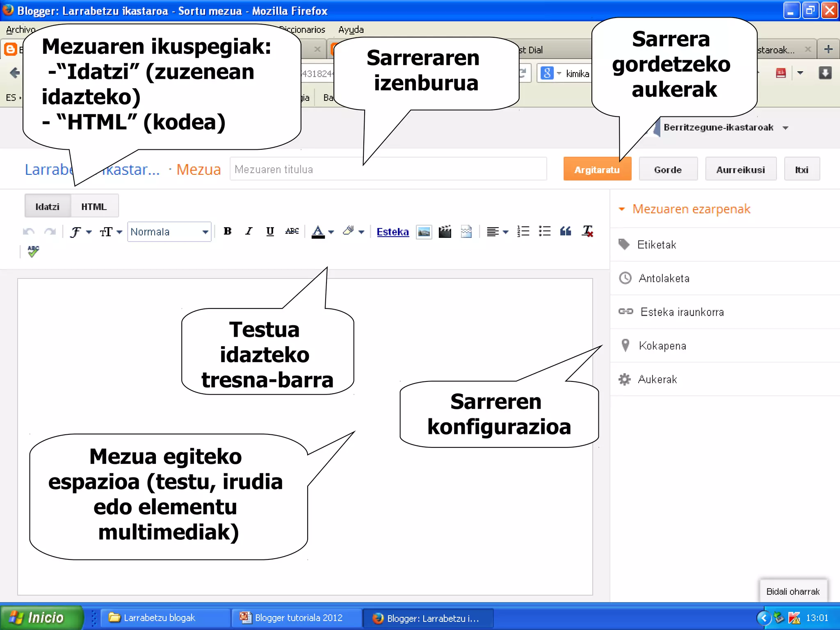Click the Esteka link button
This screenshot has height=630, width=840.
(393, 232)
